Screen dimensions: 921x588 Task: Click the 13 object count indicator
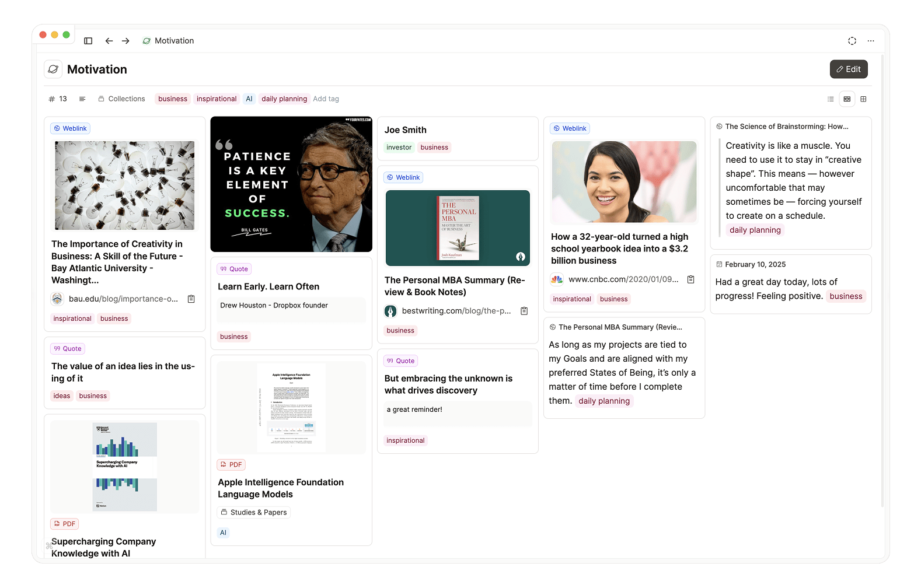(58, 99)
